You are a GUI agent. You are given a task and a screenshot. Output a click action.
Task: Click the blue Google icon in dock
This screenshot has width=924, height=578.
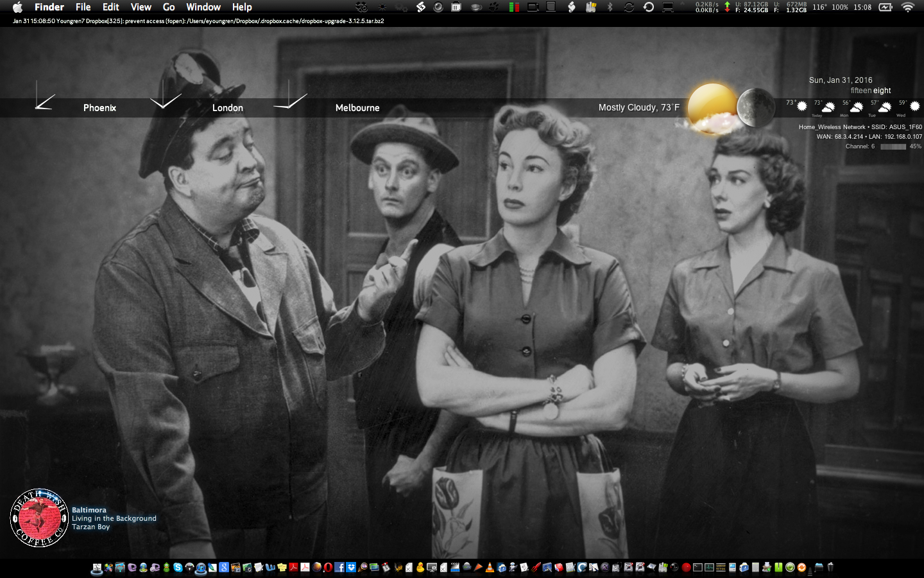click(224, 568)
